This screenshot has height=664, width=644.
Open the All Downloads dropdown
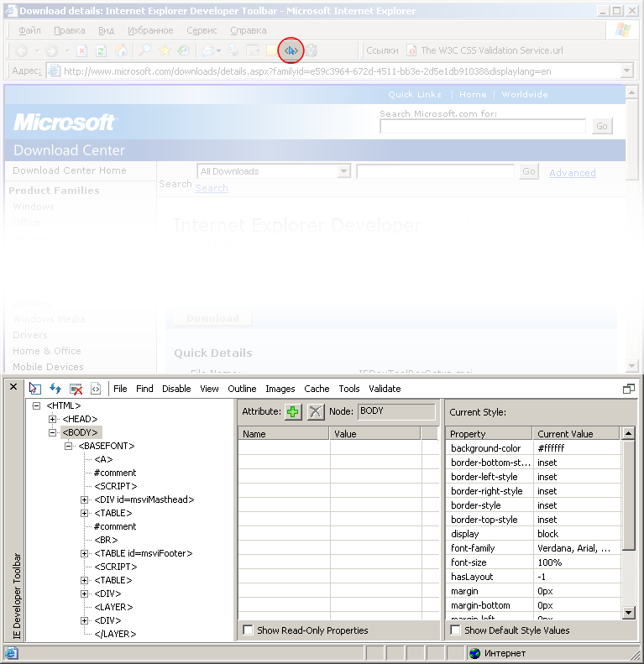coord(344,171)
